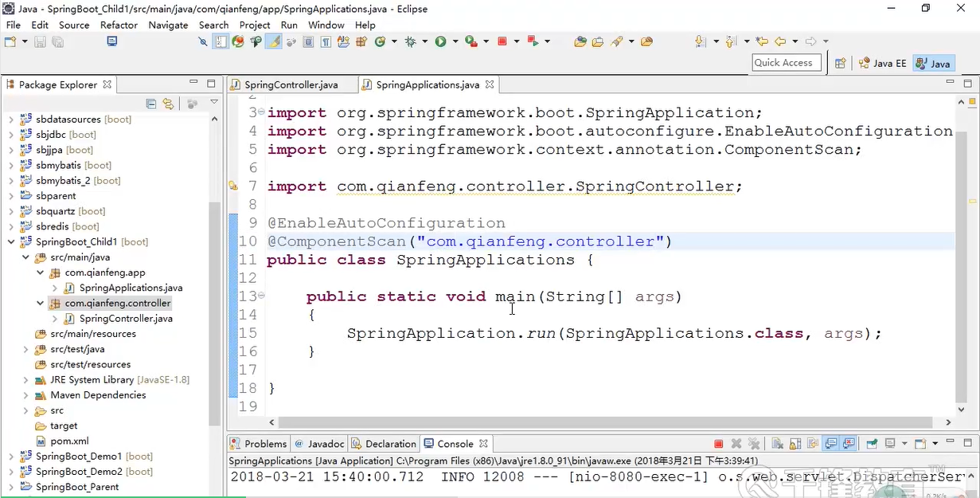The image size is (980, 498).
Task: Toggle show console on standard error change
Action: tap(849, 444)
